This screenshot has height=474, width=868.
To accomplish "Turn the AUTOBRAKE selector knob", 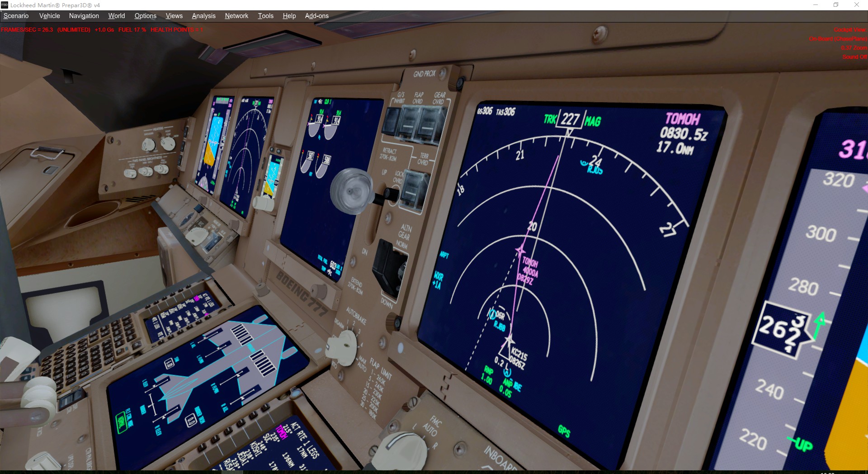I will [342, 346].
